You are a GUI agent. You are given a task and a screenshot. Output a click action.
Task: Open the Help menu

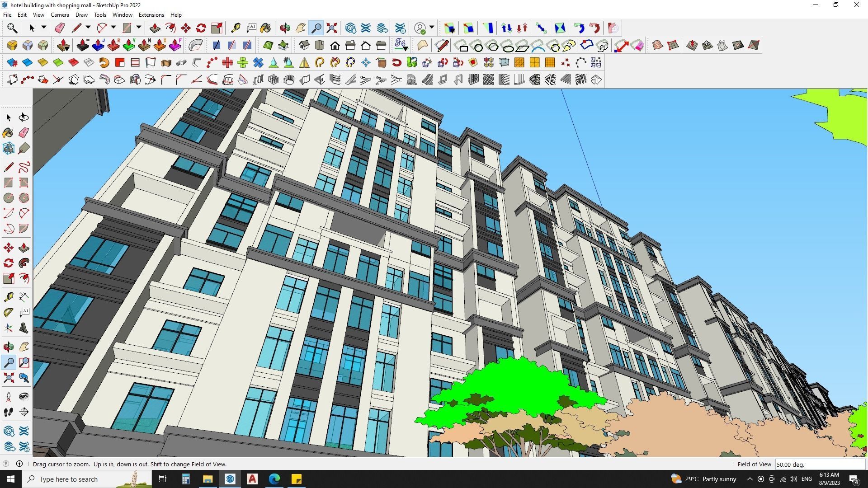point(176,15)
